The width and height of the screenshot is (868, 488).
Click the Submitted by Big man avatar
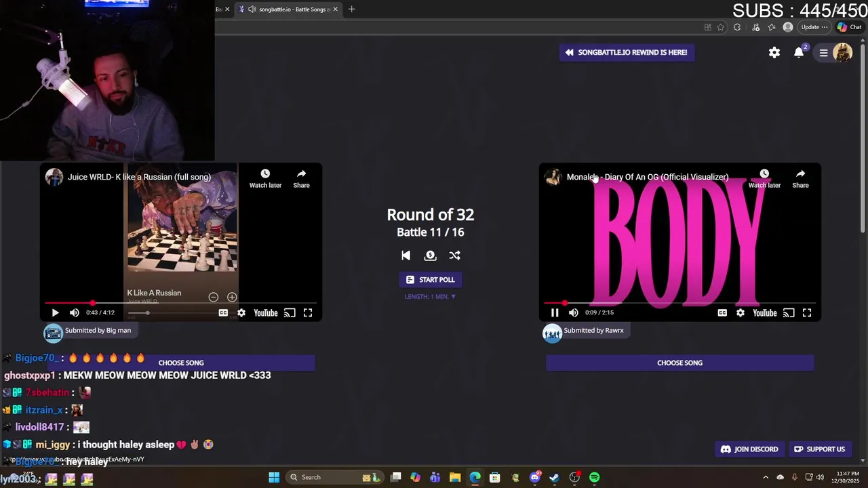click(x=53, y=332)
